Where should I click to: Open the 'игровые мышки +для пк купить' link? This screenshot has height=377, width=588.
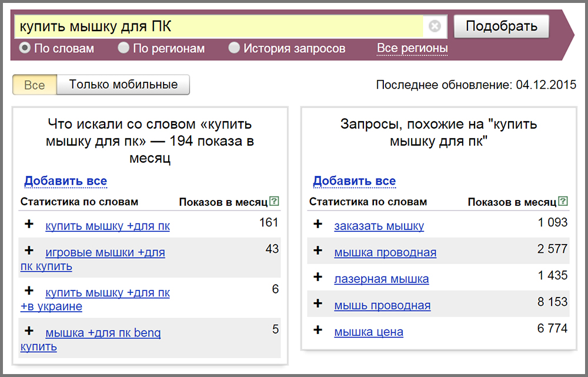[105, 253]
